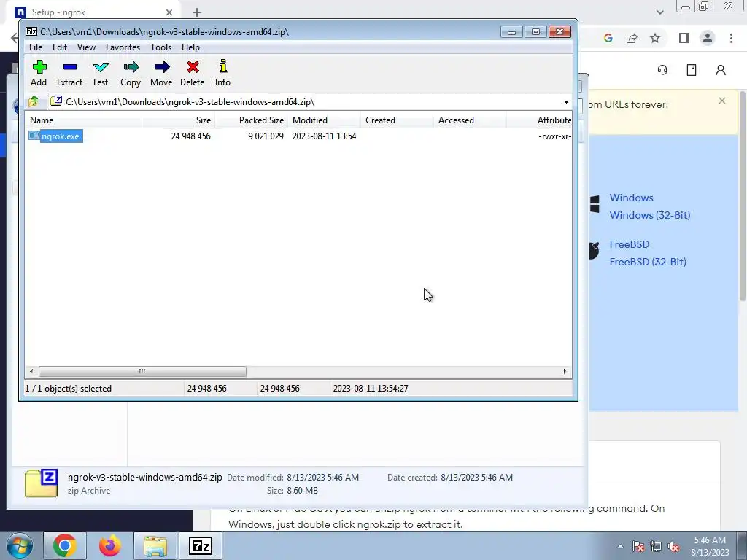Click the Chrome share icon

point(632,38)
